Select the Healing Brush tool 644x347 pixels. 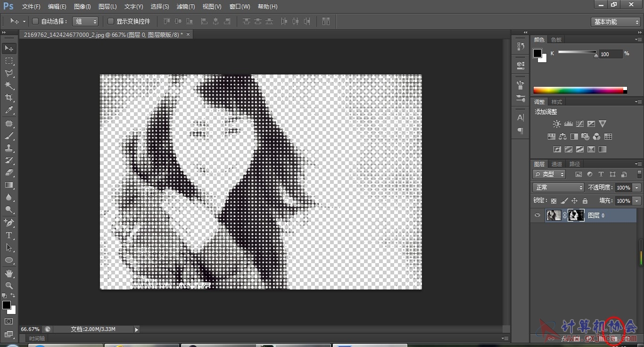(x=9, y=124)
